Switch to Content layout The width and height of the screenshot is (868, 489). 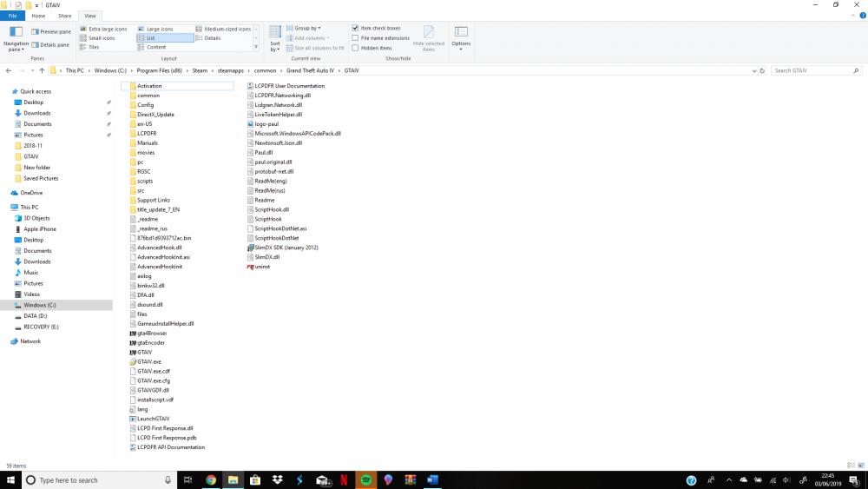(152, 48)
